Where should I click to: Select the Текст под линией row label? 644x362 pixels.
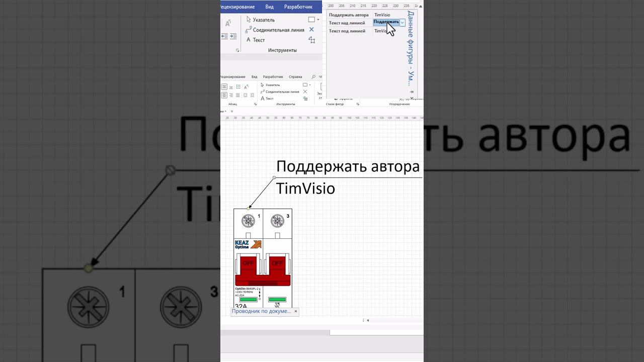point(347,31)
